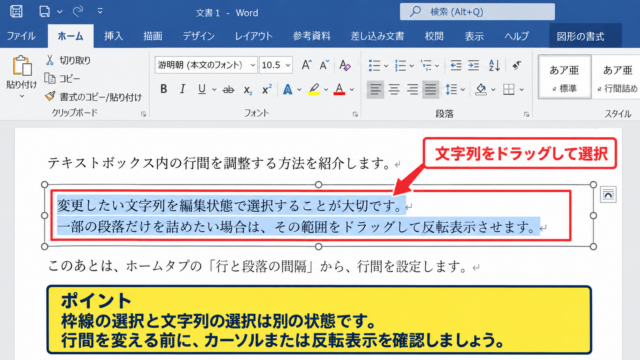Open Paragraph dialog launcher in 段落 group
This screenshot has width=640, height=360.
526,114
